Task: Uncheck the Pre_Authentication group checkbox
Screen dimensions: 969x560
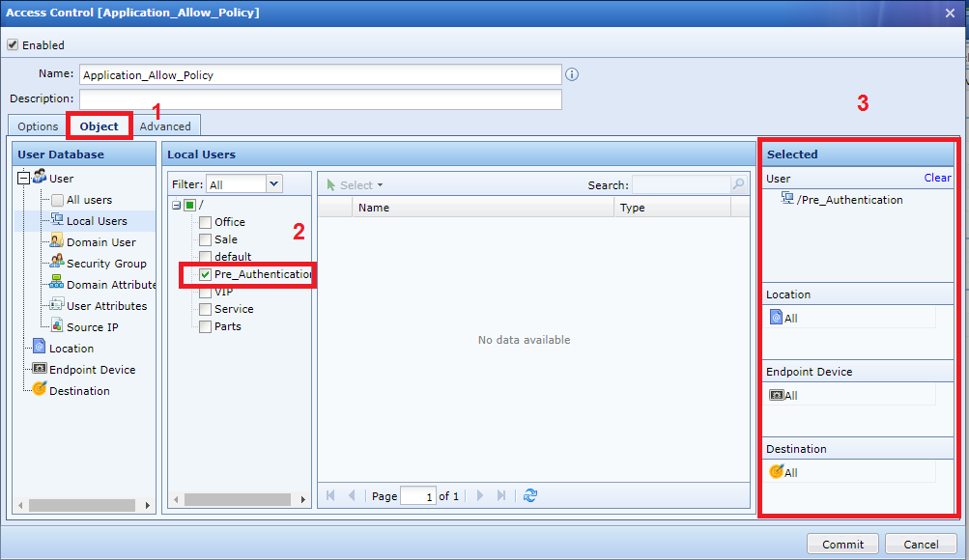Action: 205,275
